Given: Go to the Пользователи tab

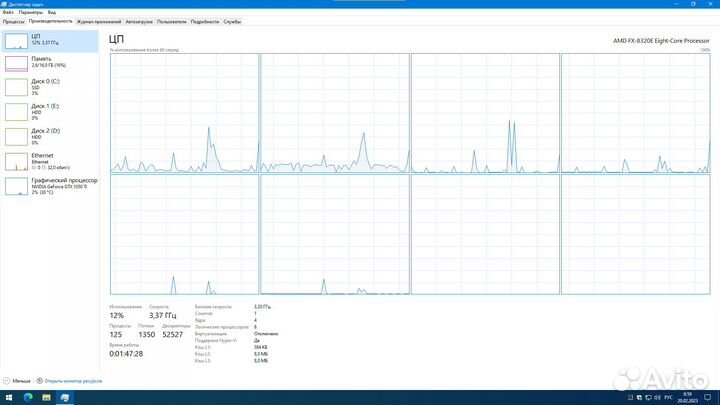Looking at the screenshot, I should pos(171,22).
